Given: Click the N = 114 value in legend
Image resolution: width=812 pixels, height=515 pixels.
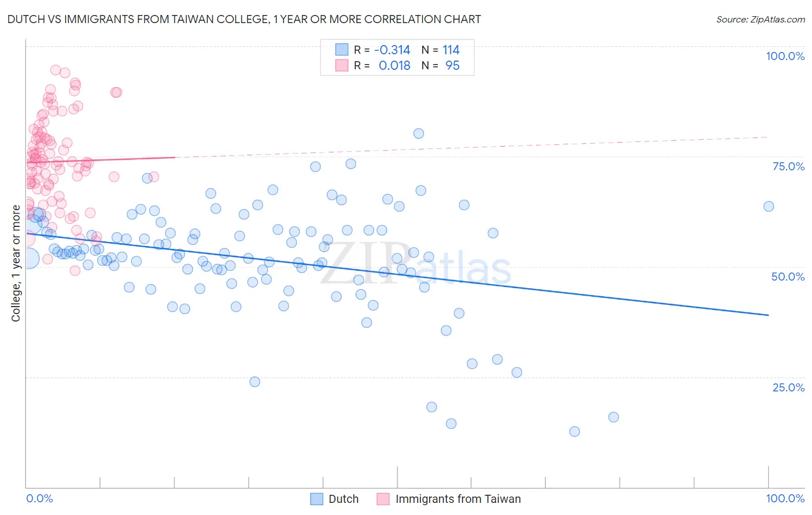Looking at the screenshot, I should click(x=441, y=50).
